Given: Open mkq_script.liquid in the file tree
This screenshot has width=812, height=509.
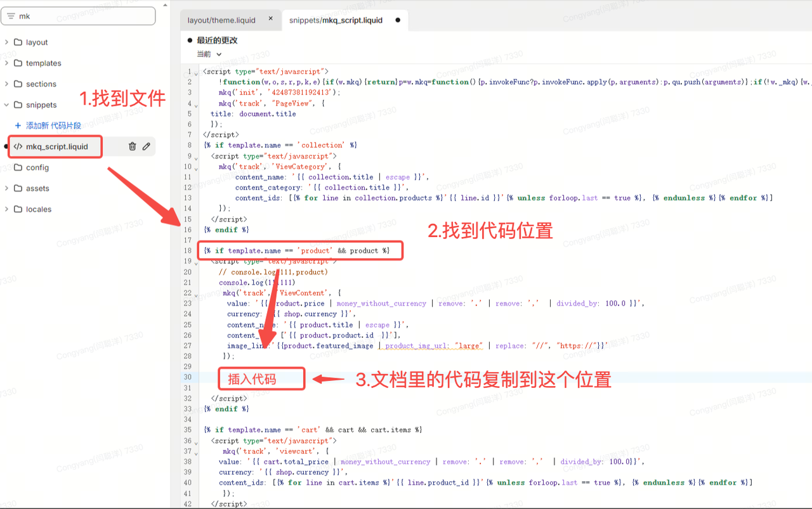Looking at the screenshot, I should (57, 147).
